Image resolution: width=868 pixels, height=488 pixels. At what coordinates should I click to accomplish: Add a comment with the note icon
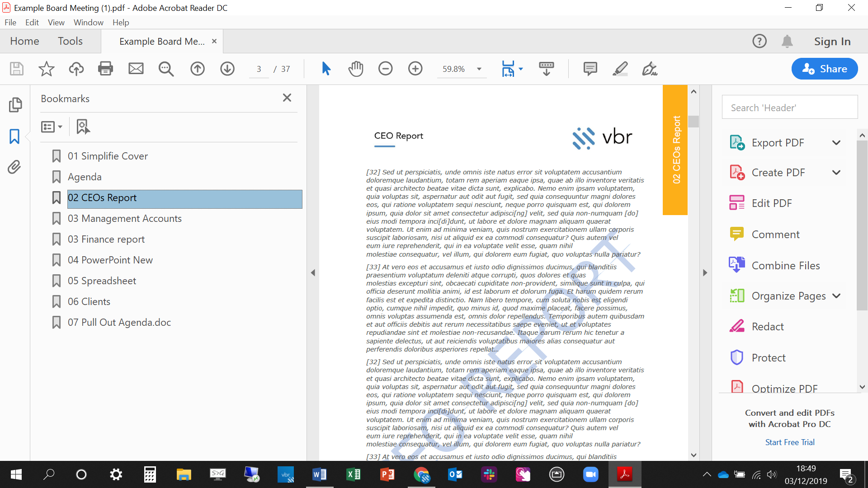click(590, 69)
